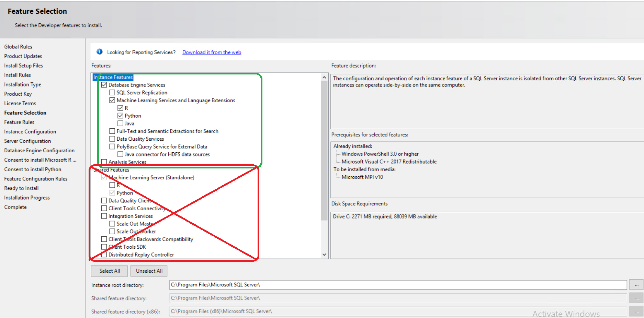Select the Ready to Install step

(21, 188)
